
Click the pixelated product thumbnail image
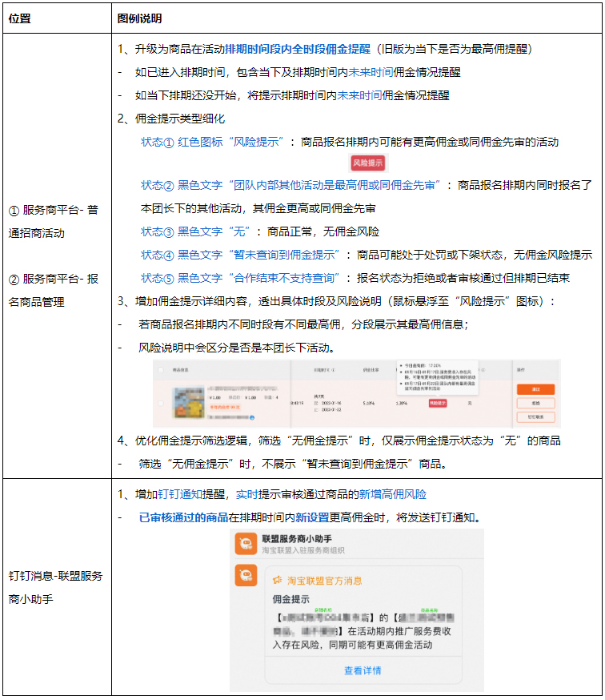(x=189, y=403)
